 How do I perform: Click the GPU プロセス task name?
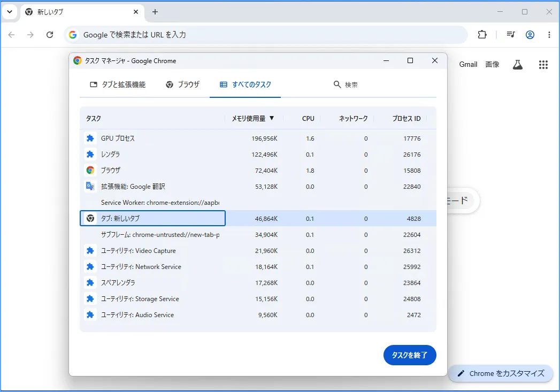(x=118, y=138)
